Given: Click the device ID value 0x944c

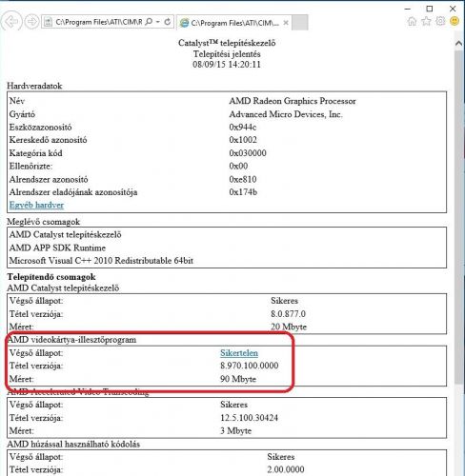Looking at the screenshot, I should [243, 128].
